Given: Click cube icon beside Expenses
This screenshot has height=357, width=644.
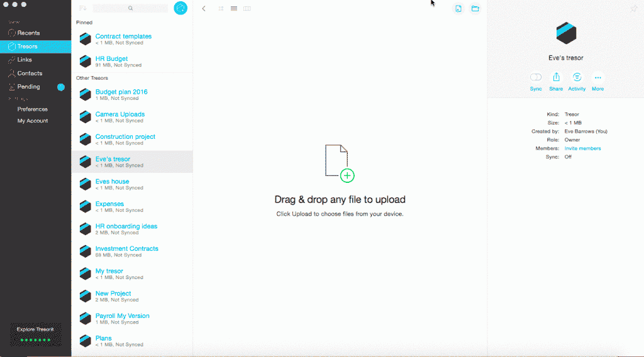Looking at the screenshot, I should pyautogui.click(x=85, y=206).
